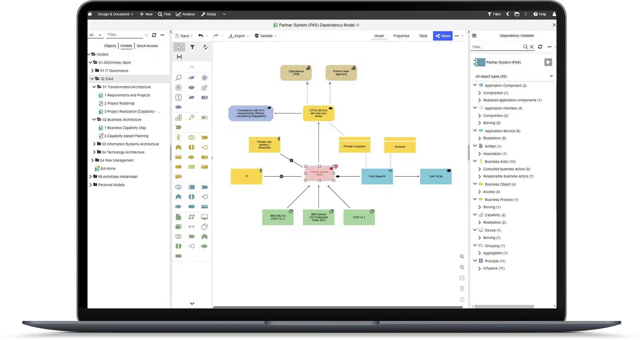Click the funnel filter tool in palette

(x=192, y=47)
